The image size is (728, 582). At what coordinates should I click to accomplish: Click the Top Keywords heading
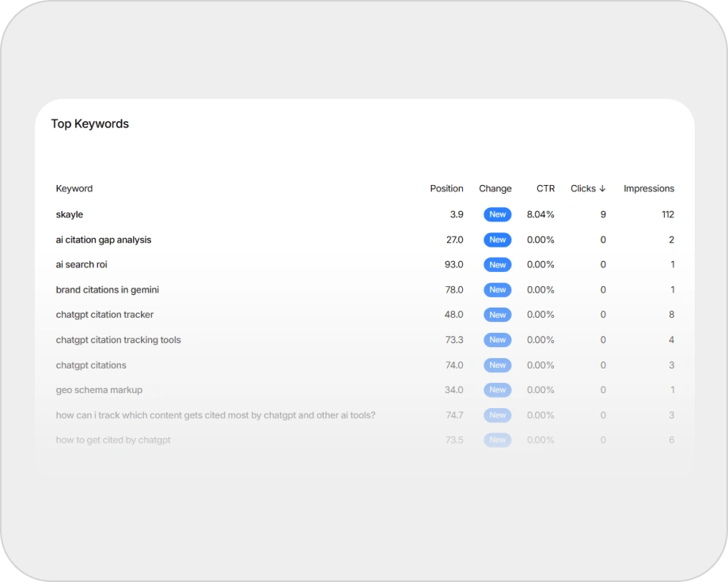(x=90, y=124)
